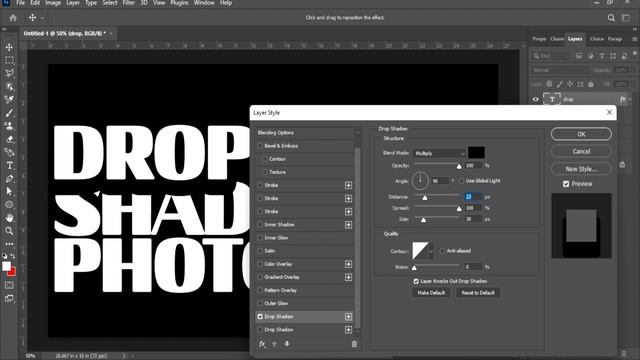Toggle Use Global Light checkbox
Viewport: 640px width, 360px height.
click(x=462, y=180)
